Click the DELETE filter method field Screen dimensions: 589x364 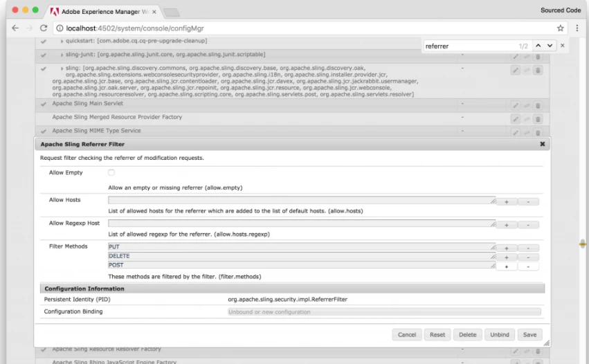[x=302, y=256]
